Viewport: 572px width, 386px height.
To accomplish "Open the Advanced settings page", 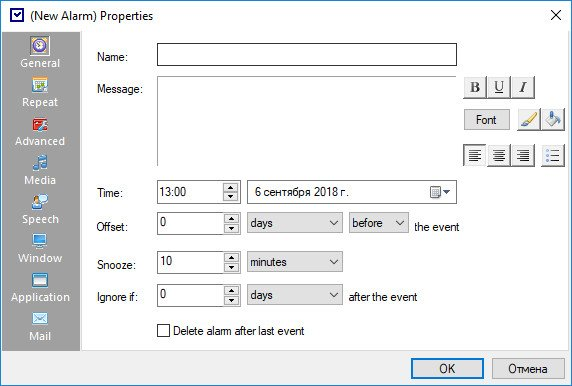I will point(40,131).
